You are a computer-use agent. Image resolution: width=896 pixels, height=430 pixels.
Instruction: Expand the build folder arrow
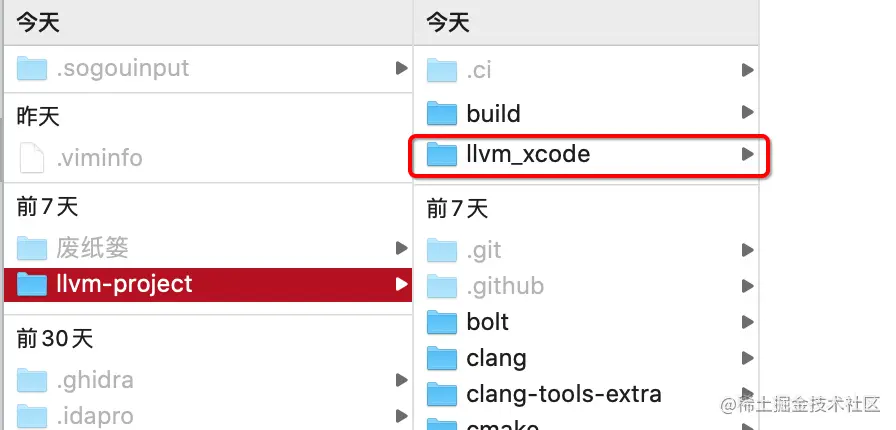pyautogui.click(x=747, y=112)
